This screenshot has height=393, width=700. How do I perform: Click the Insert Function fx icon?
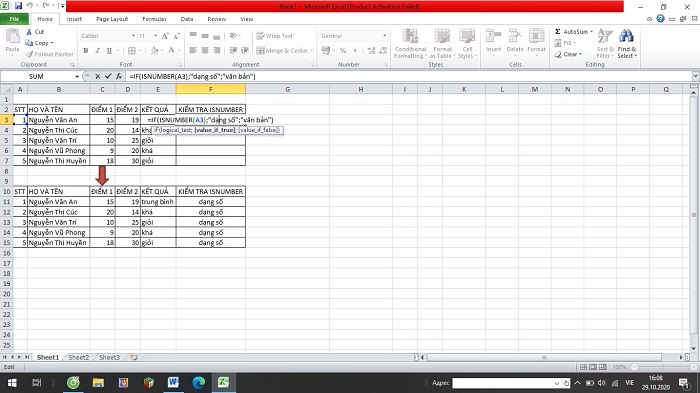point(119,76)
